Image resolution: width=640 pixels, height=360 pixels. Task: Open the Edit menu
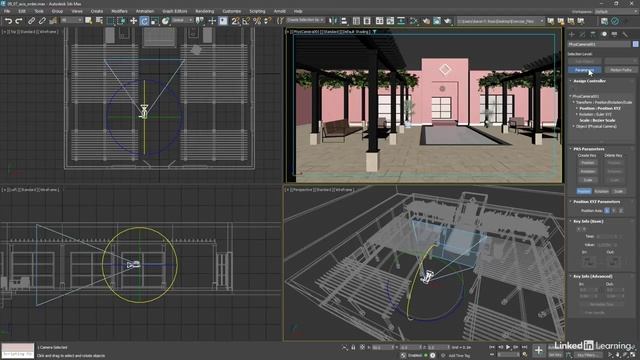22,11
